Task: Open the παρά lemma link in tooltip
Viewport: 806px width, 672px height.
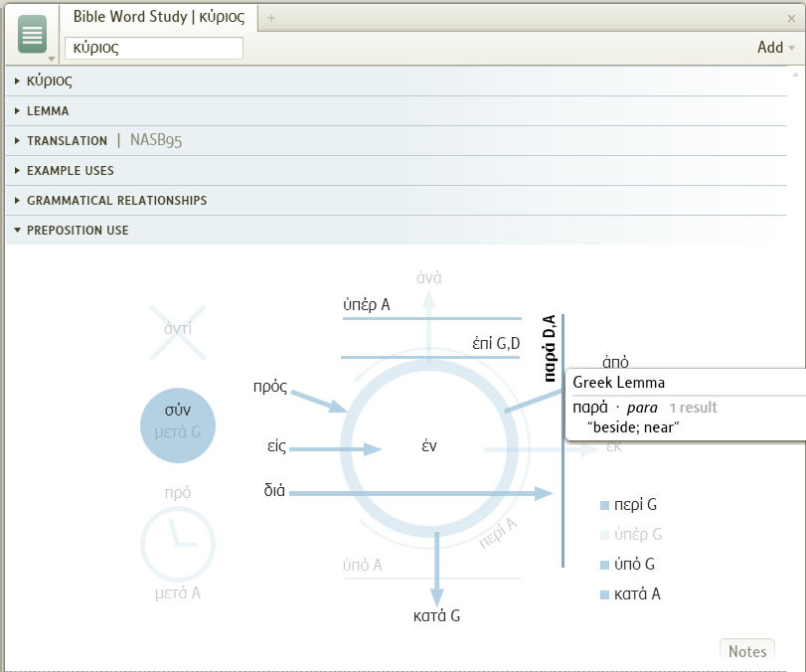Action: (590, 408)
